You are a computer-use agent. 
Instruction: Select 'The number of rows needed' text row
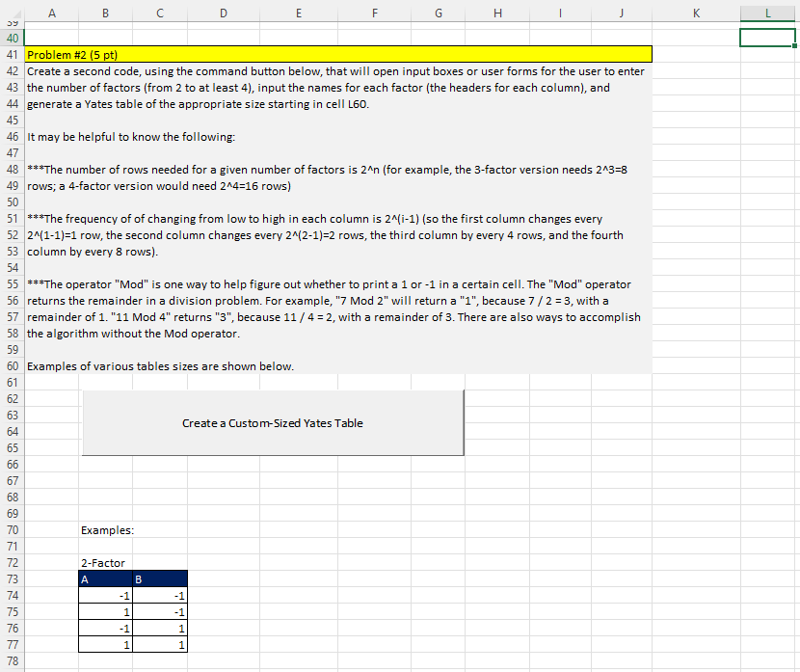(x=338, y=170)
